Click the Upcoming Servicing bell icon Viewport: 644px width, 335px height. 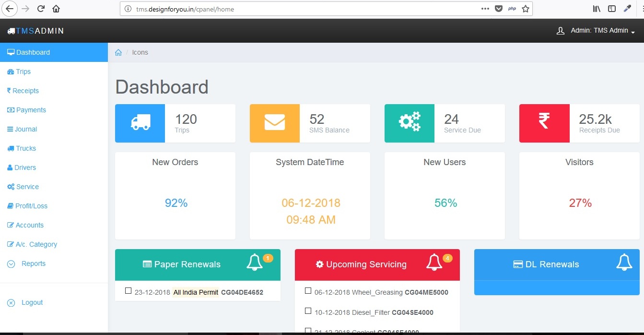pos(434,263)
